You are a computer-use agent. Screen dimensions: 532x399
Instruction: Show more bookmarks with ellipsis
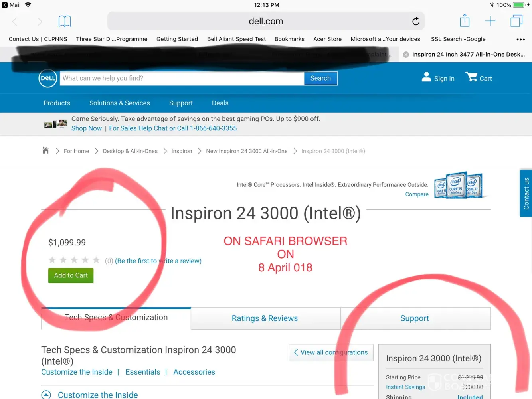pyautogui.click(x=520, y=39)
